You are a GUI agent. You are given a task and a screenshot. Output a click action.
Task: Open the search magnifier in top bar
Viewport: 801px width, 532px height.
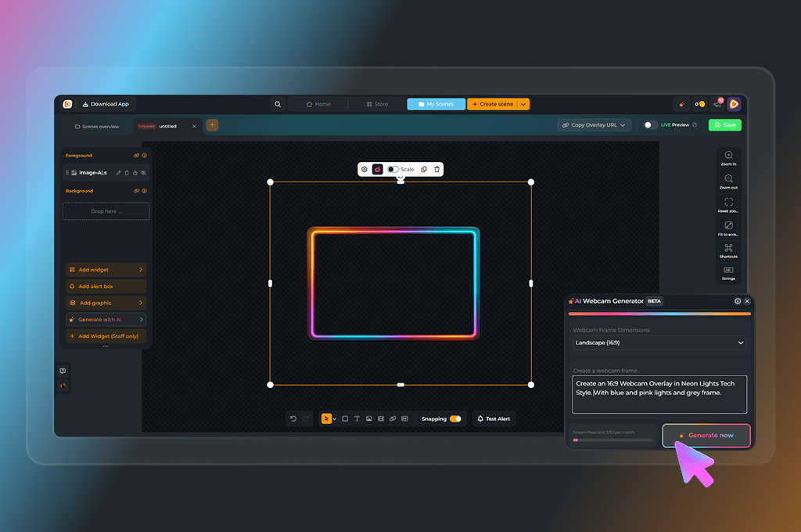[278, 104]
